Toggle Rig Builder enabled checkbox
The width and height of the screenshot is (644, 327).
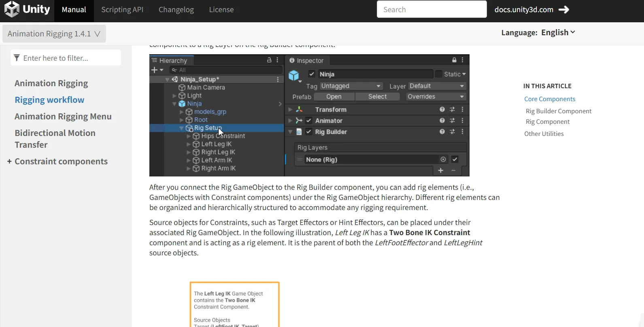309,132
